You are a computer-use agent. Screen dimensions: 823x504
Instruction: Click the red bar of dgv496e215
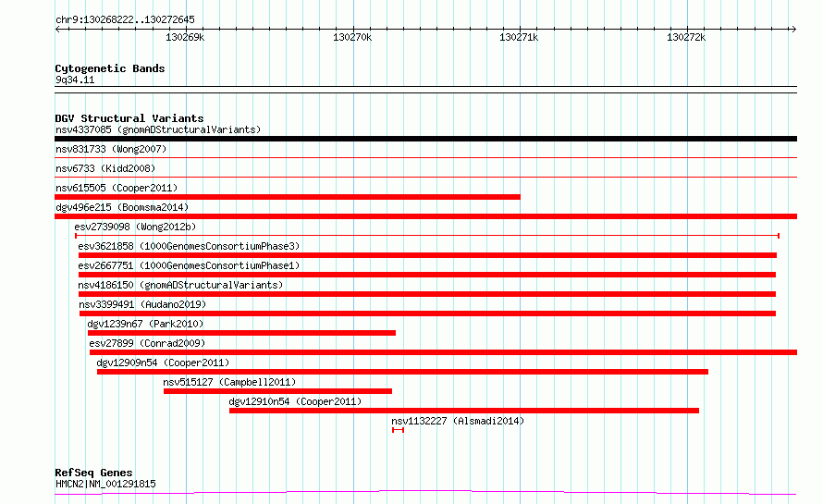[425, 216]
